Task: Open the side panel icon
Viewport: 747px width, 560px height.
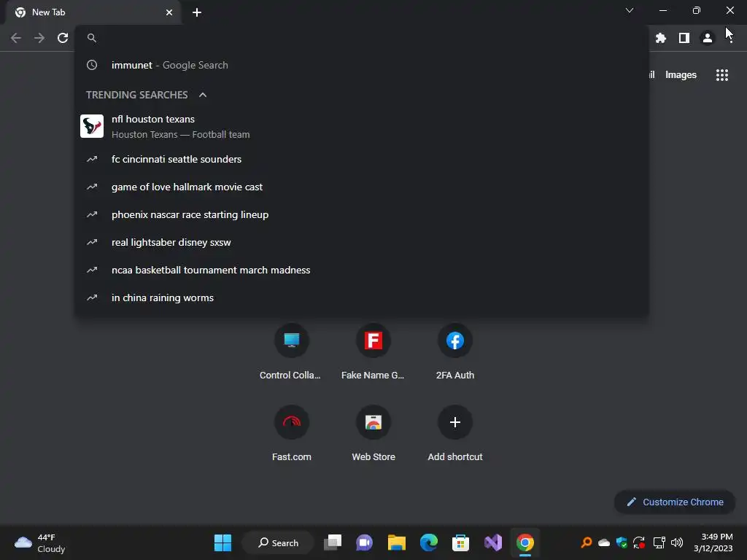Action: point(684,38)
